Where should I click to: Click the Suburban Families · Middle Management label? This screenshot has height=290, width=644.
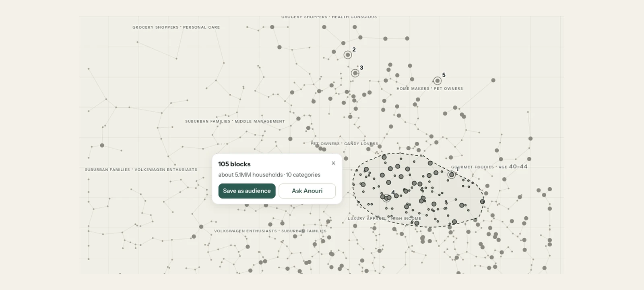[x=235, y=121]
